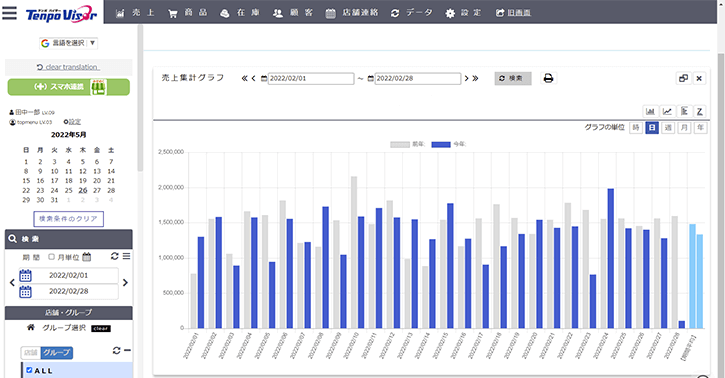725x378 pixels.
Task: Jump forward with the double-right arrow
Action: pyautogui.click(x=475, y=78)
